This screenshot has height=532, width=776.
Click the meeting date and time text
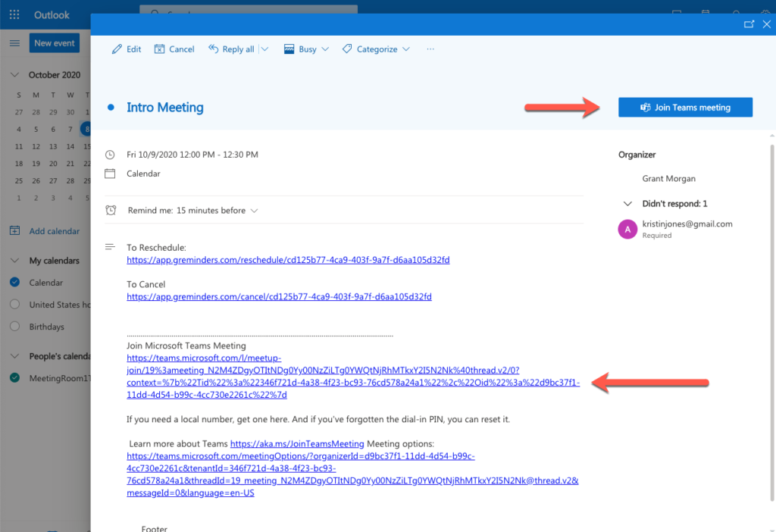192,155
